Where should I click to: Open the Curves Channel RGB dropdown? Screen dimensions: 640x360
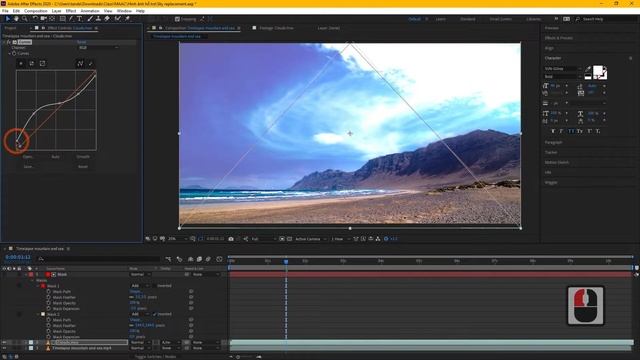[x=98, y=48]
